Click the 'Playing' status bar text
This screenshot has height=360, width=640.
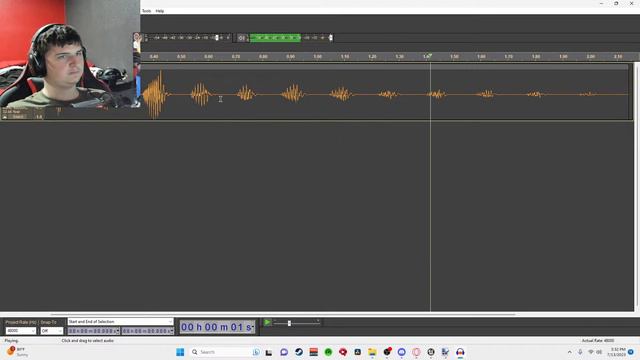pos(11,340)
